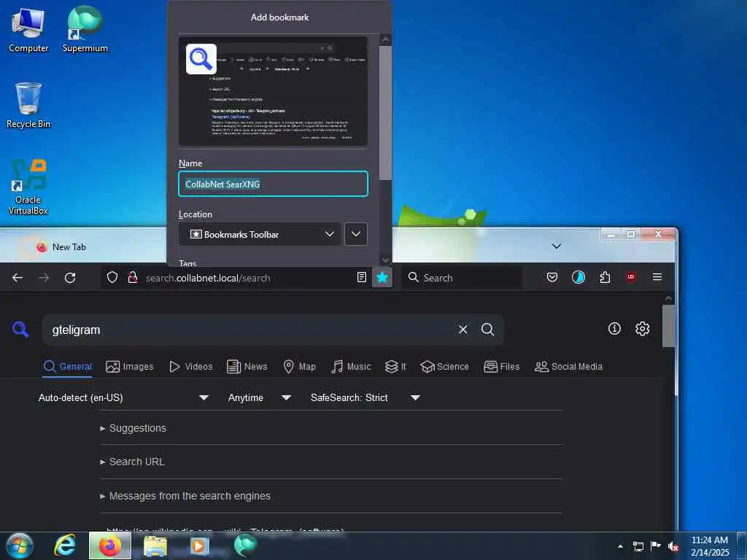Go back using the back arrow
Image resolution: width=747 pixels, height=560 pixels.
click(18, 278)
